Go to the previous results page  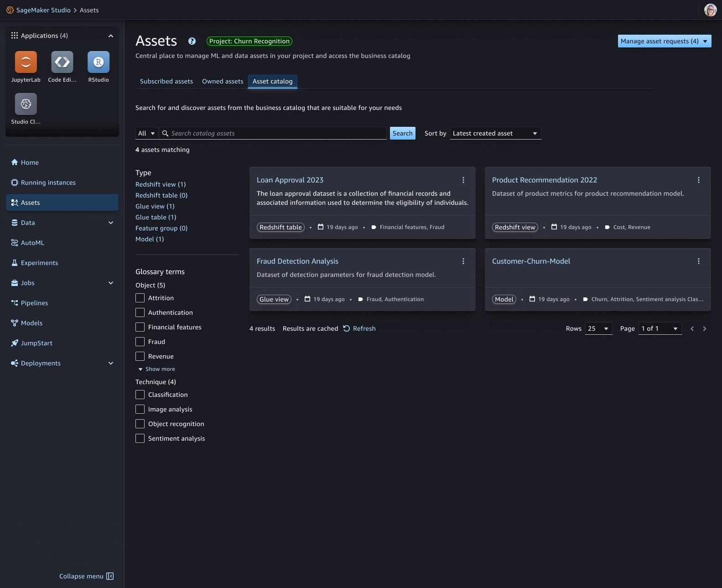point(692,328)
